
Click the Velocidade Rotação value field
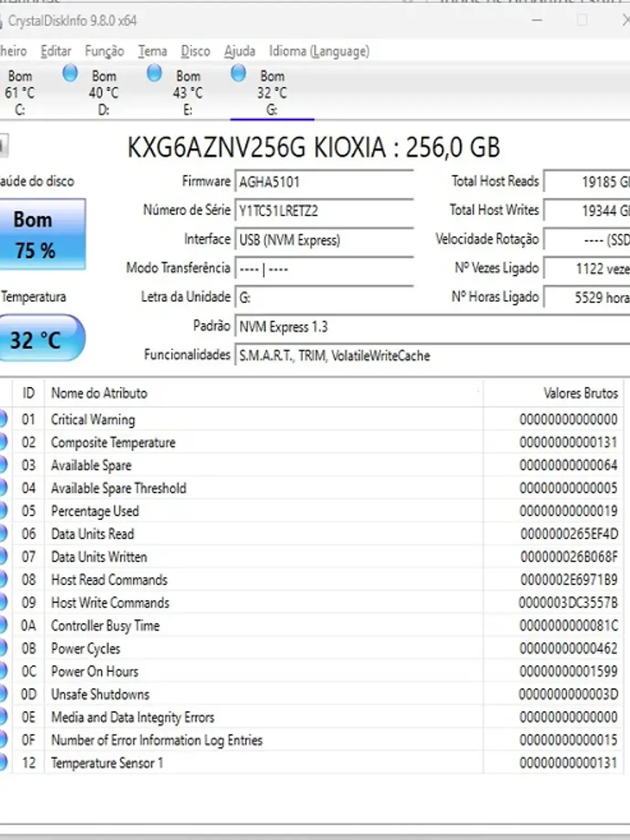tap(587, 239)
